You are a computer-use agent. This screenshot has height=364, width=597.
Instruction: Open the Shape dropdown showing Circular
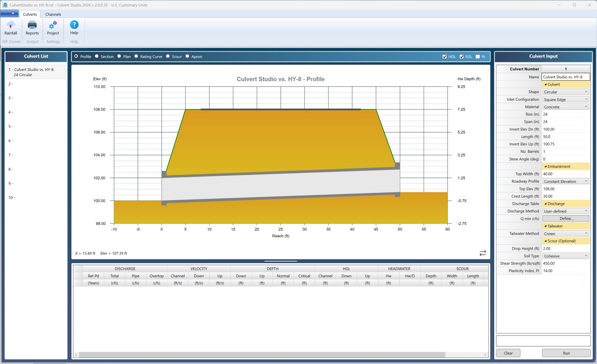click(566, 92)
